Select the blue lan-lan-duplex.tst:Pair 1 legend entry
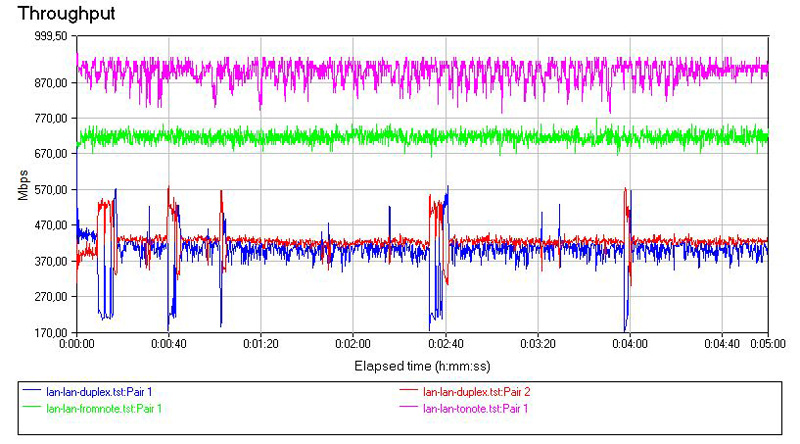 click(x=104, y=393)
